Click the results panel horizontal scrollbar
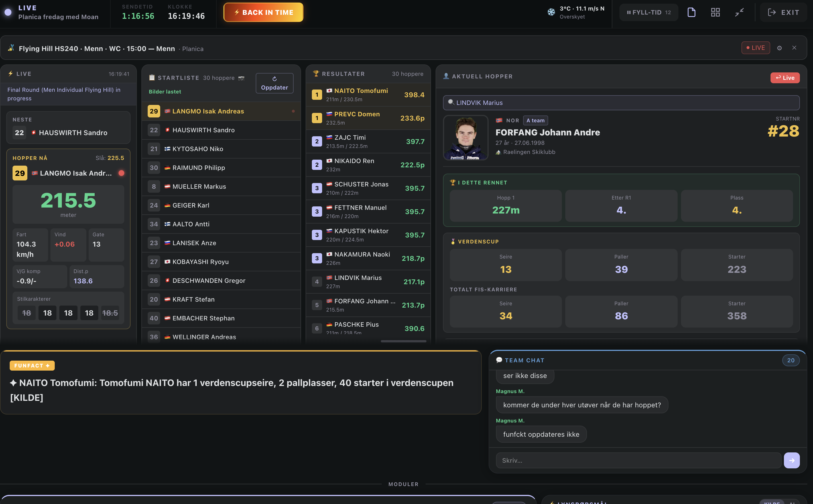The width and height of the screenshot is (813, 504). [403, 341]
